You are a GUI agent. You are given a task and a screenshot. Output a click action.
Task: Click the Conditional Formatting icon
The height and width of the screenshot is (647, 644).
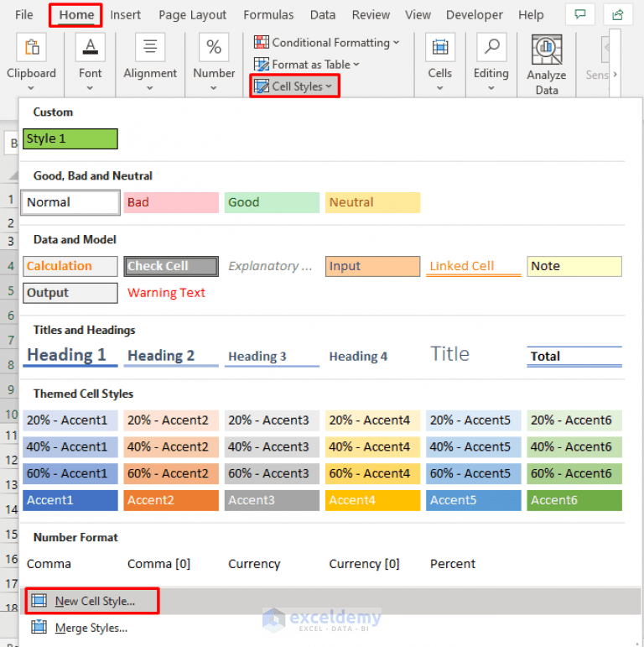pos(262,42)
